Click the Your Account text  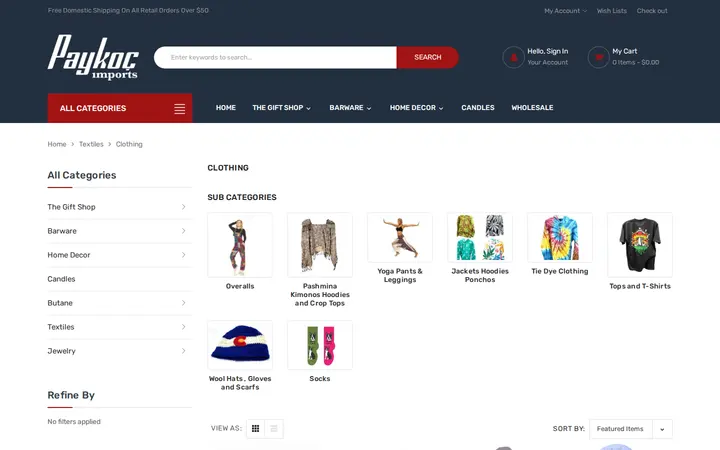pos(547,62)
